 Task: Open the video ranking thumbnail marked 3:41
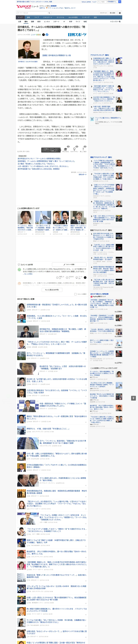tap(119, 260)
